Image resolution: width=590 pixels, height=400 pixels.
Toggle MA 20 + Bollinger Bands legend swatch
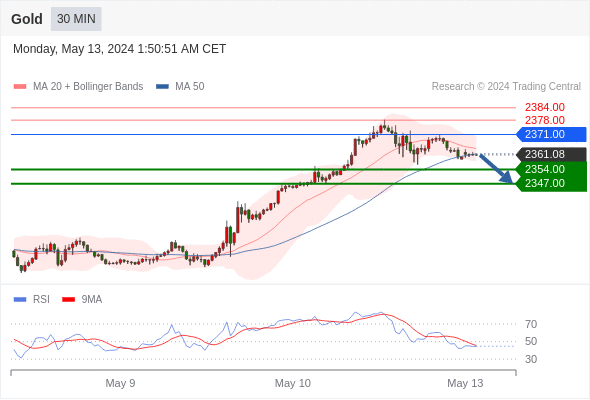pyautogui.click(x=20, y=87)
